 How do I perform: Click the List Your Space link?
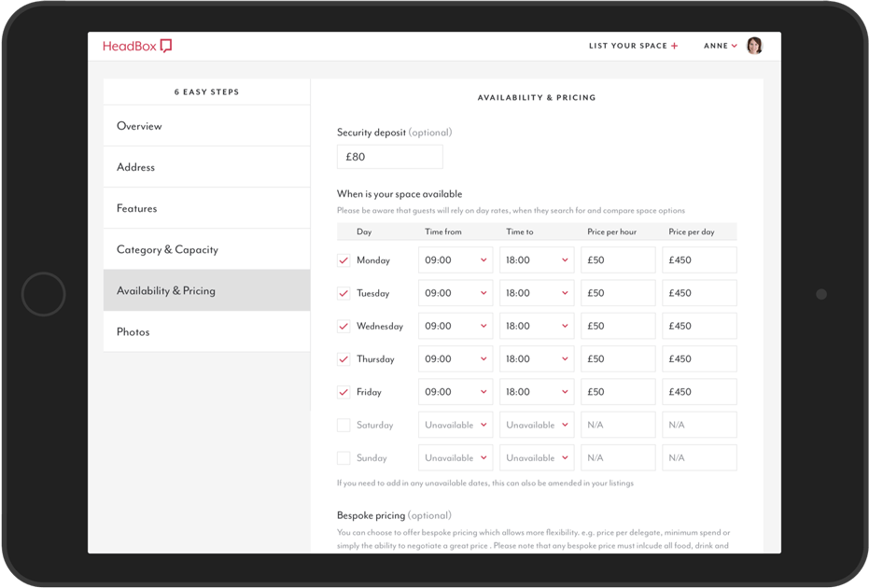point(627,46)
